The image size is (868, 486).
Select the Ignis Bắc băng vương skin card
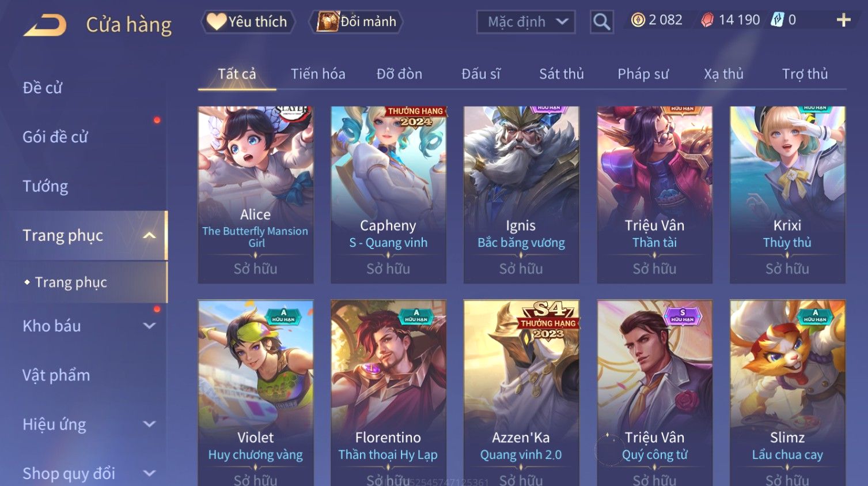(x=521, y=194)
